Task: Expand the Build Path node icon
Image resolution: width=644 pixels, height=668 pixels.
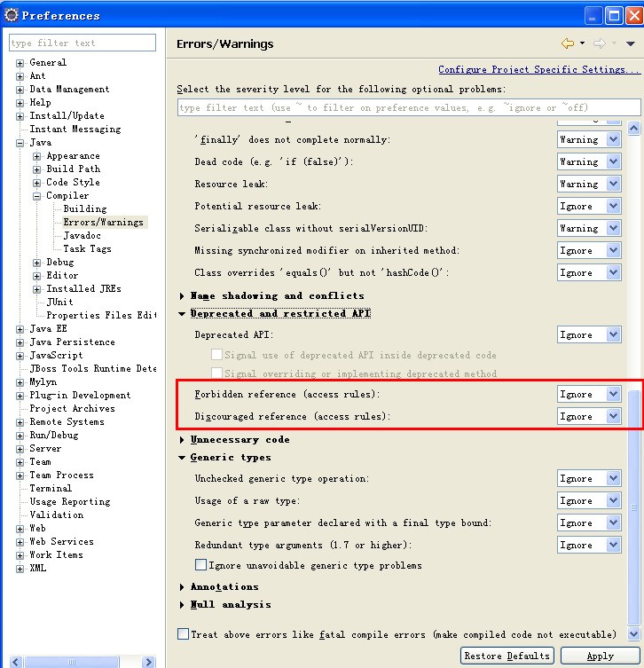Action: (x=36, y=169)
